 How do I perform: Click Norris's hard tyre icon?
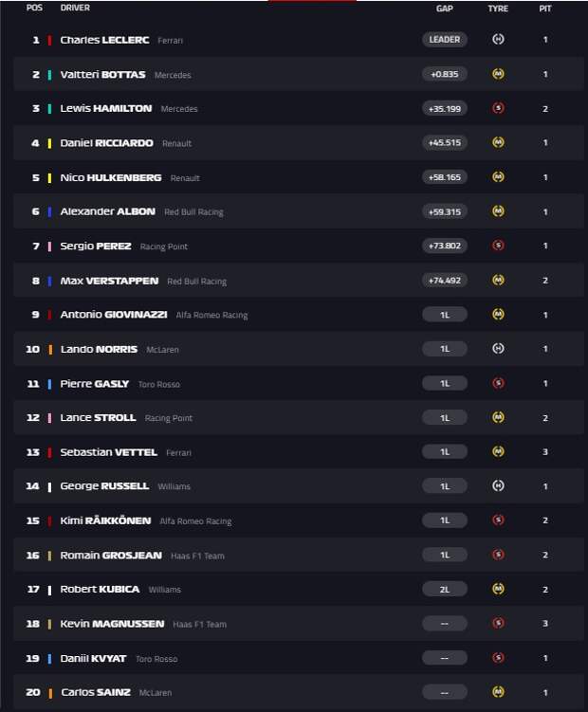pos(498,349)
